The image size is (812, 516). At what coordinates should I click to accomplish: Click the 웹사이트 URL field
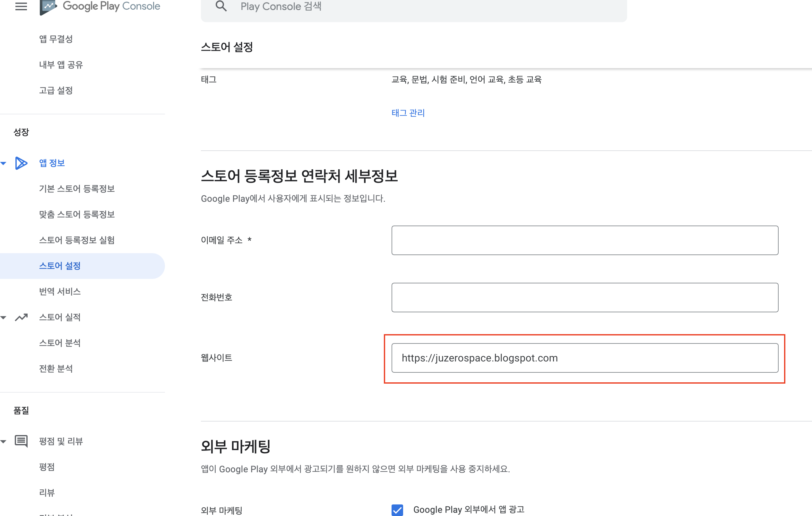[x=584, y=358]
